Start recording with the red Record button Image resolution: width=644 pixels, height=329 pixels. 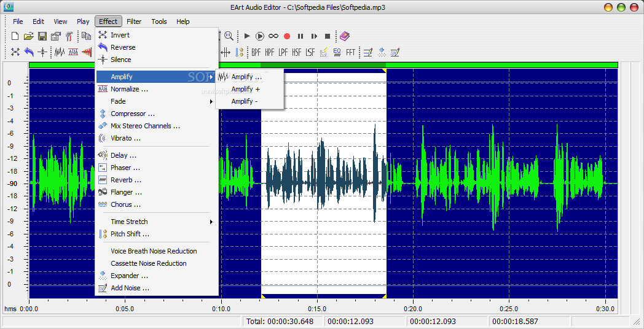[x=287, y=36]
